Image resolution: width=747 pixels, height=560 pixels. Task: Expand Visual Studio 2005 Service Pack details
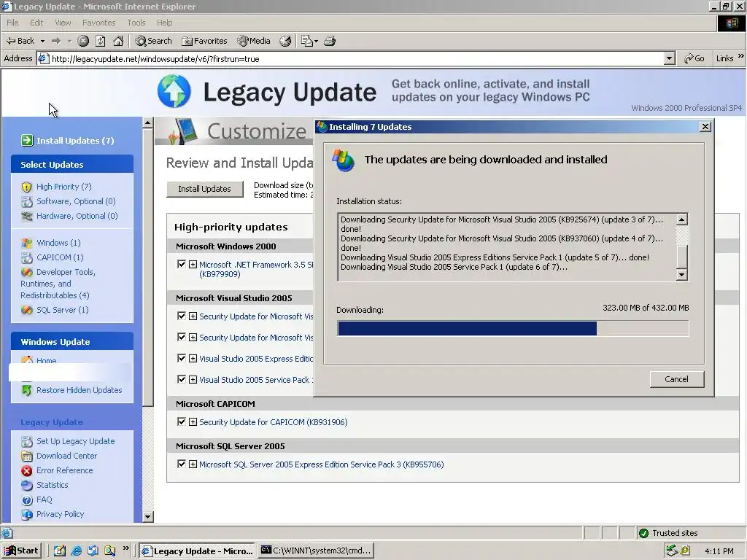point(193,379)
